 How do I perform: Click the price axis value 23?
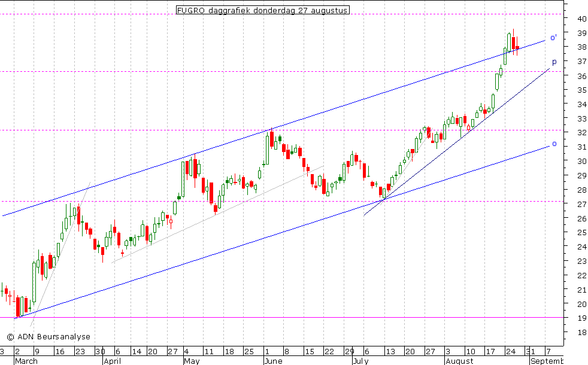pyautogui.click(x=581, y=261)
